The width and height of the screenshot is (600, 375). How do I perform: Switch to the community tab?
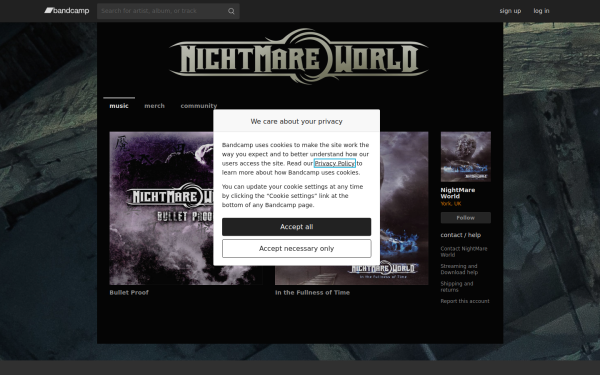click(199, 106)
